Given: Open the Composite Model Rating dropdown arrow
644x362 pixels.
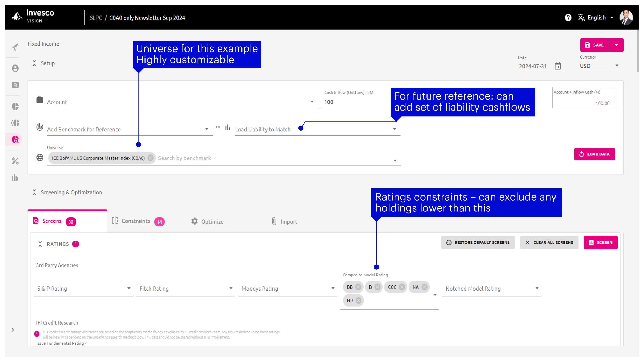Looking at the screenshot, I should 435,295.
